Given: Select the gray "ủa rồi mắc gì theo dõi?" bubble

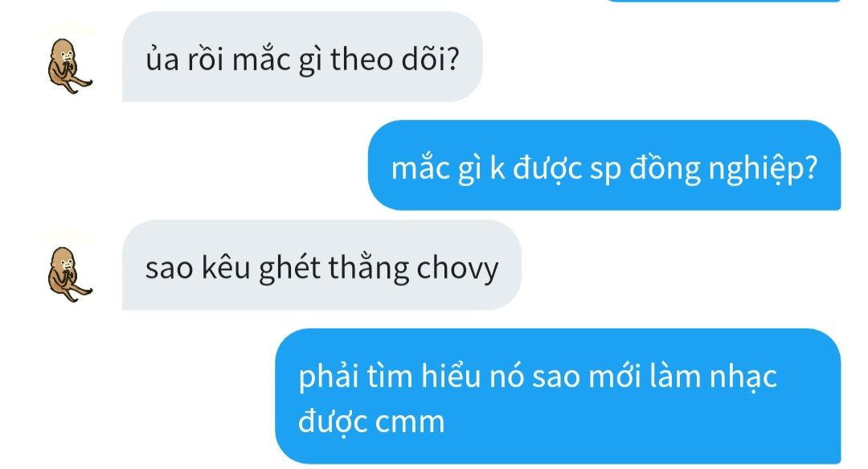Looking at the screenshot, I should click(x=302, y=56).
